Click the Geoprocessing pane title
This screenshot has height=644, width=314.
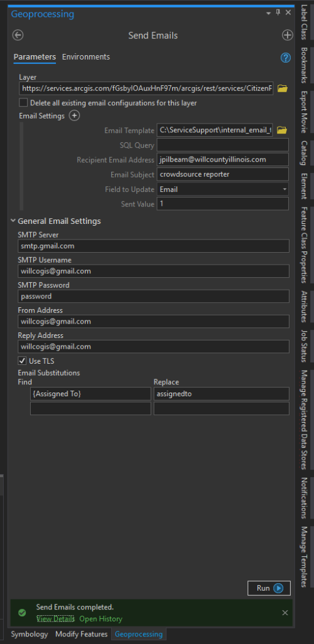42,14
